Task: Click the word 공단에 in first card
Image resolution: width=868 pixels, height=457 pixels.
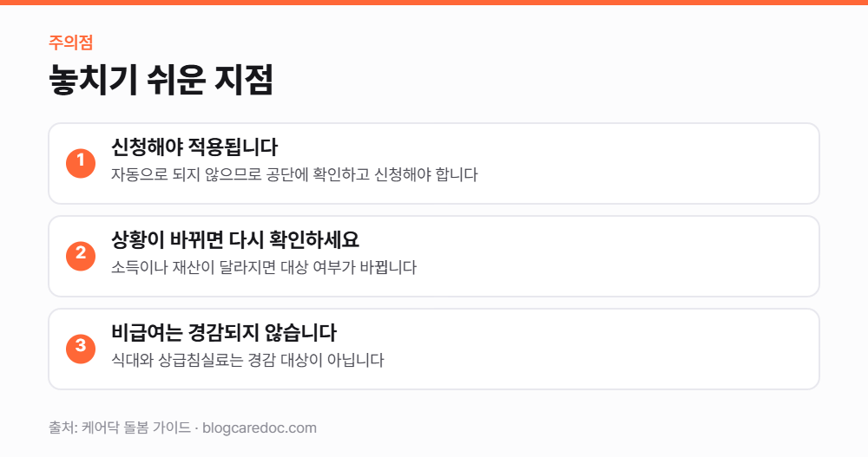Action: point(286,175)
